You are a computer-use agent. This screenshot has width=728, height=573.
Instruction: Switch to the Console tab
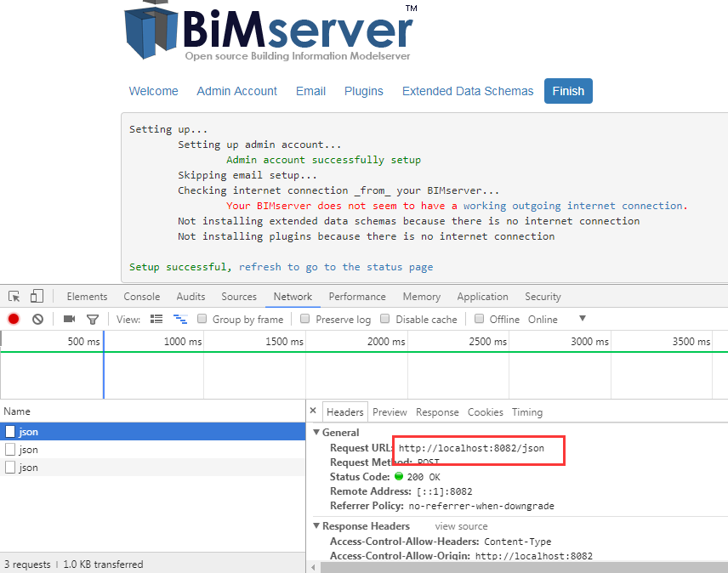click(140, 297)
